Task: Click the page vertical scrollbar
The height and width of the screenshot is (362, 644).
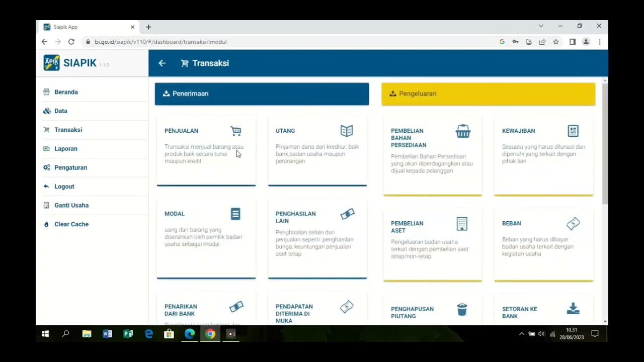Action: tap(605, 143)
